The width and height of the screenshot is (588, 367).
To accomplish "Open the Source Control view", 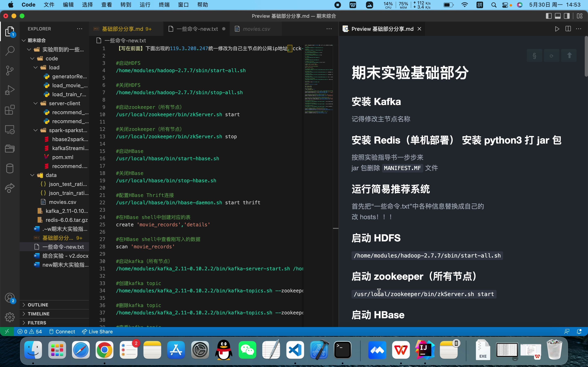I will pyautogui.click(x=10, y=70).
